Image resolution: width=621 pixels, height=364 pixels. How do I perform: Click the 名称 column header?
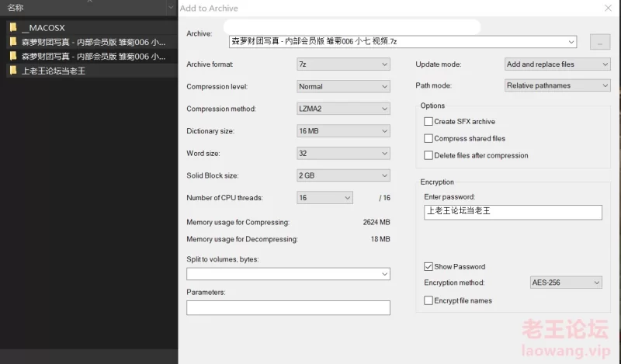tap(16, 7)
